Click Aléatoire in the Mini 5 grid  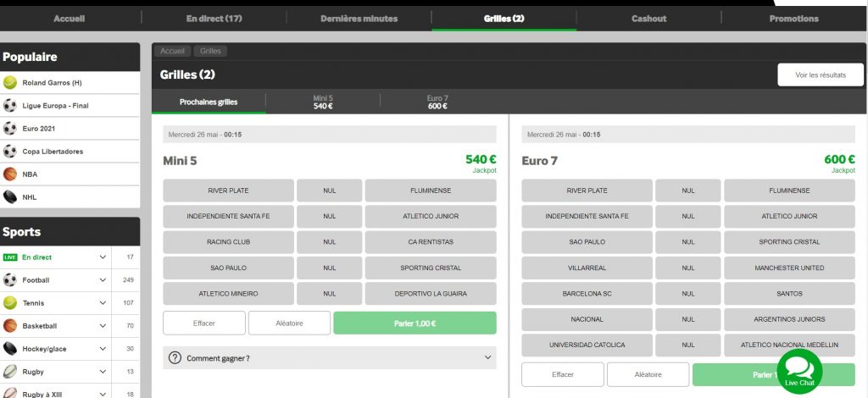[289, 323]
